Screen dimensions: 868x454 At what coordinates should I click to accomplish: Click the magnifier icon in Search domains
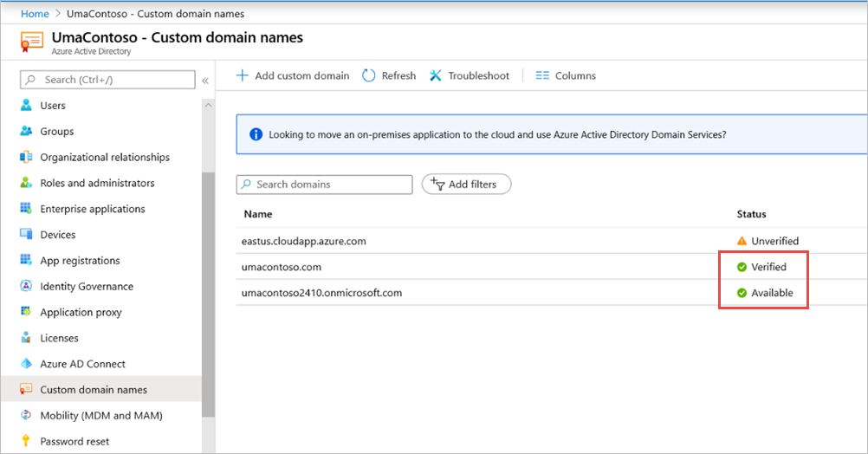(x=246, y=185)
